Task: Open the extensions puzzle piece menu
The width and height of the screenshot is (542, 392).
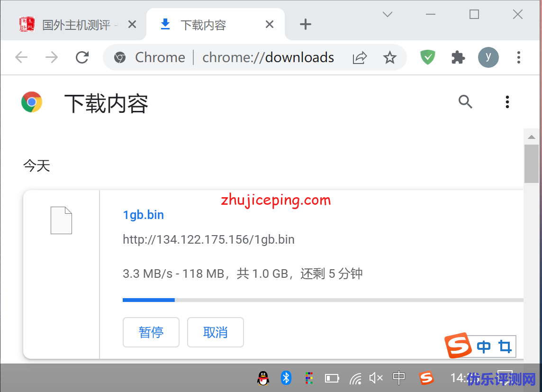Action: [458, 57]
